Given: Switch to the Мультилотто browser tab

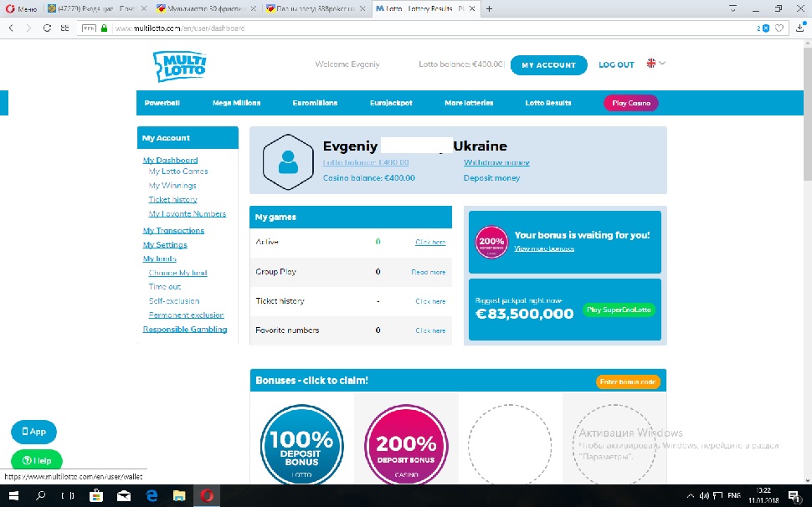Looking at the screenshot, I should click(207, 9).
